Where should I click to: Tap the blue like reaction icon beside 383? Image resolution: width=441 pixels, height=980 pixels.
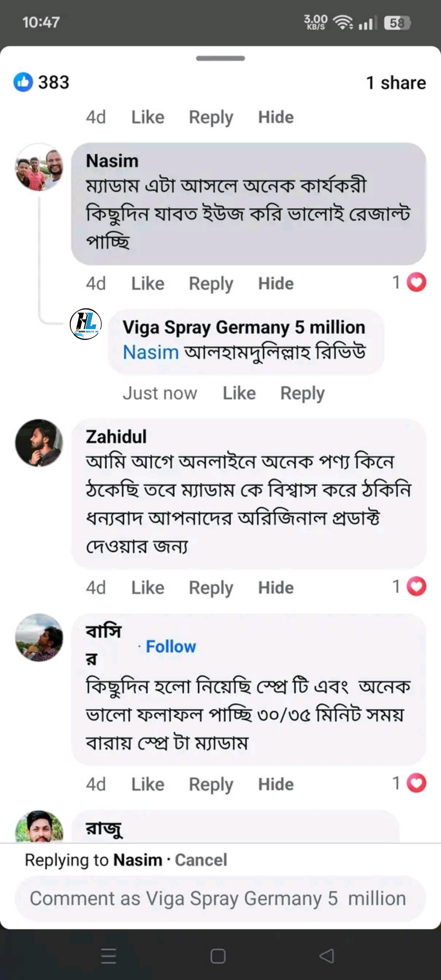click(x=23, y=82)
